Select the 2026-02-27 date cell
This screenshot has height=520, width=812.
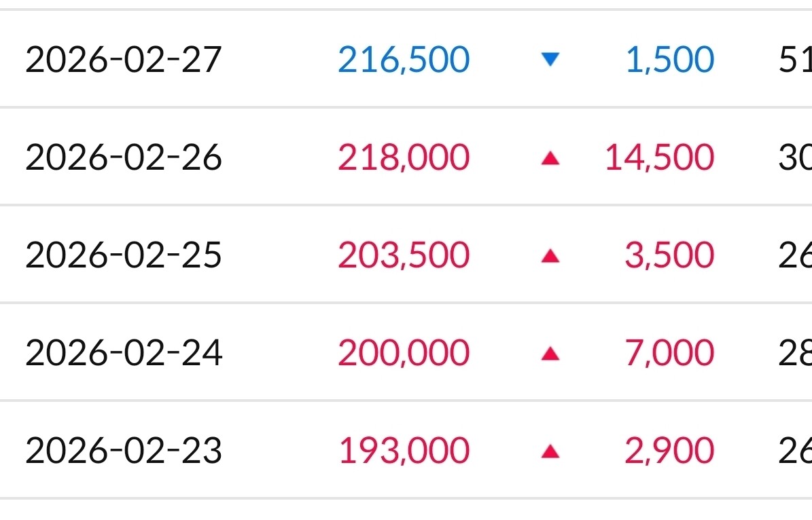point(124,60)
